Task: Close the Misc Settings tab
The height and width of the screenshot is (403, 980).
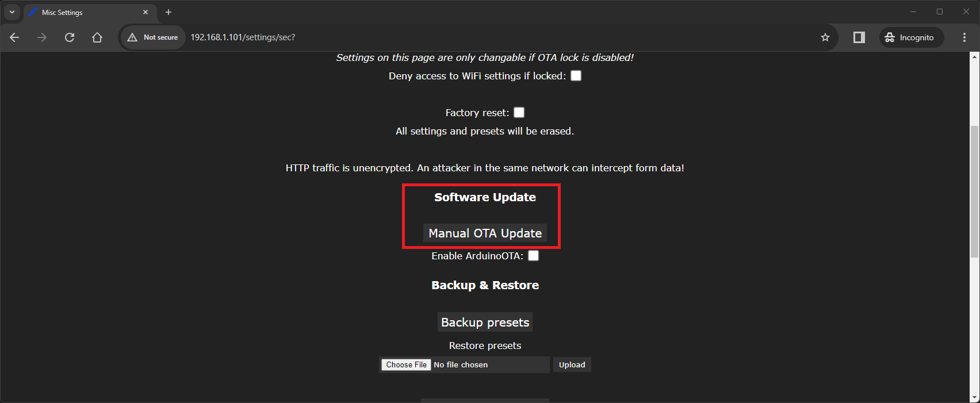Action: coord(146,12)
